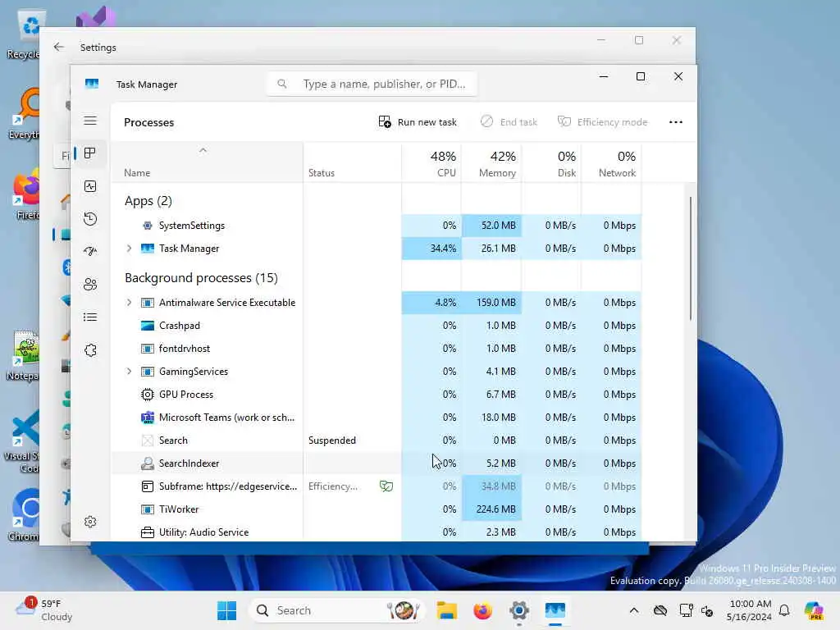Viewport: 840px width, 630px height.
Task: Expand the GamingServices process group
Action: pos(129,372)
